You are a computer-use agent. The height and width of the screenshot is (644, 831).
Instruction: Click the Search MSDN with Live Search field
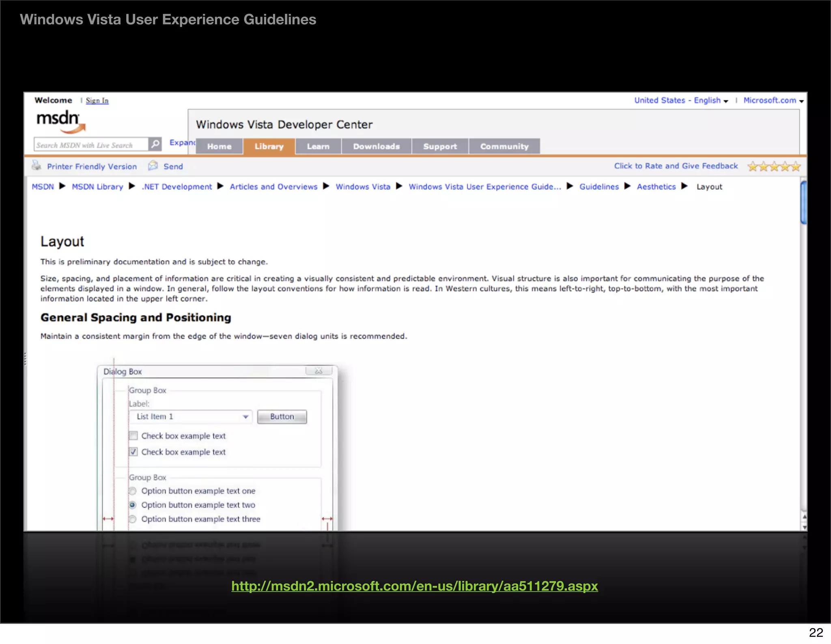point(90,145)
